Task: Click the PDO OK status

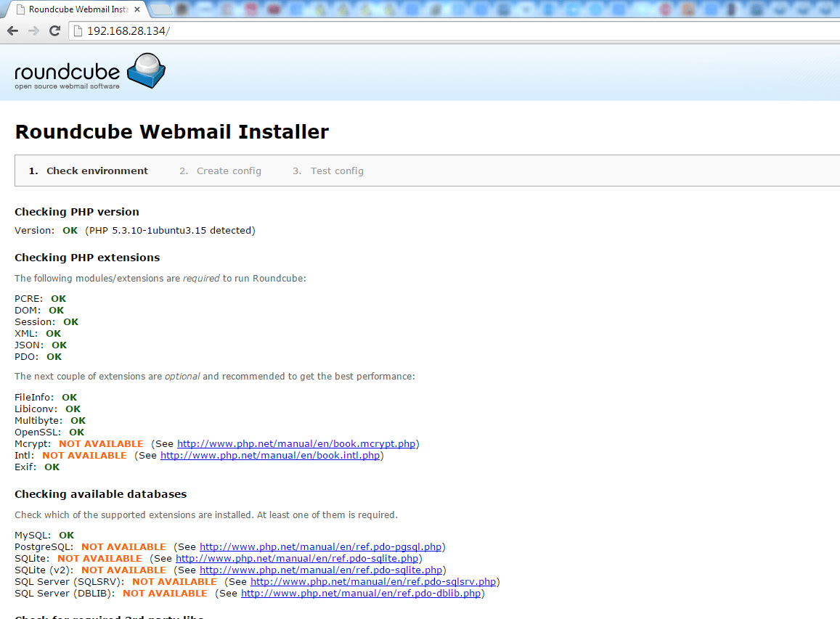Action: (x=54, y=357)
